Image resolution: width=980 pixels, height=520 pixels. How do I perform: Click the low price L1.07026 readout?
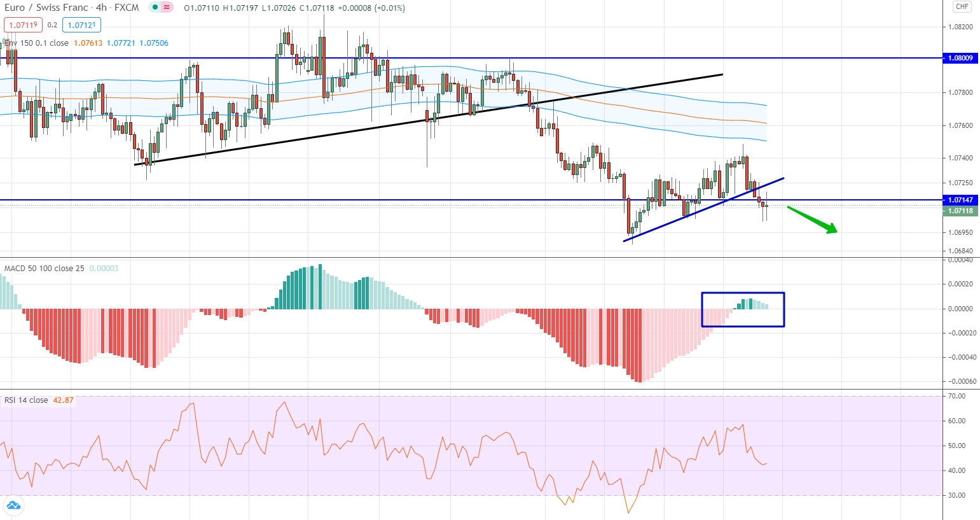pos(279,8)
